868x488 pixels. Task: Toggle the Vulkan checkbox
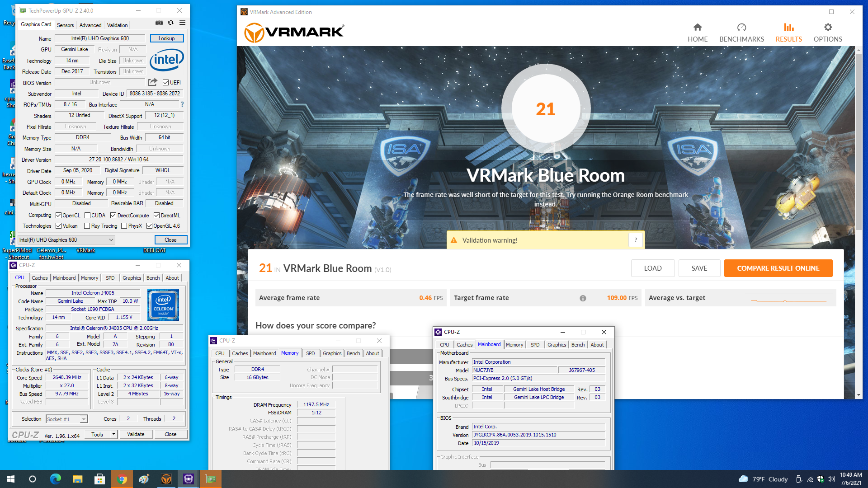[58, 226]
